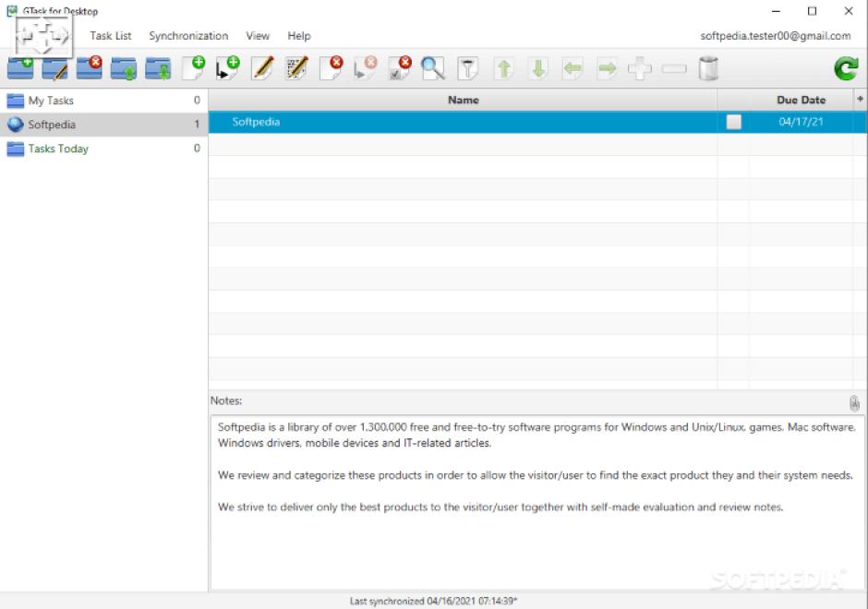This screenshot has width=868, height=609.
Task: Click the Last synchronized status bar text
Action: (433, 602)
